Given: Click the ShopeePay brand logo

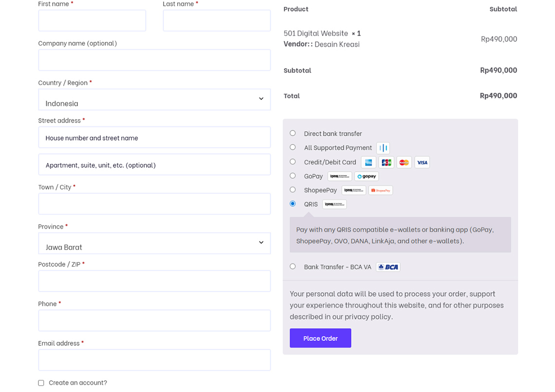Looking at the screenshot, I should (x=380, y=190).
